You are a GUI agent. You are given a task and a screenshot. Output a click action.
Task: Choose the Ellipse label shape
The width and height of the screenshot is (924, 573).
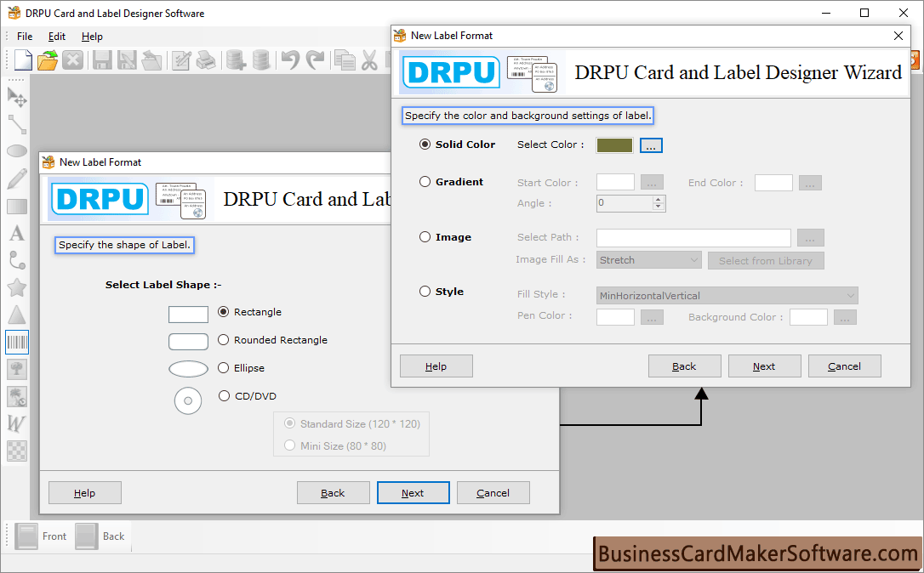click(x=223, y=368)
